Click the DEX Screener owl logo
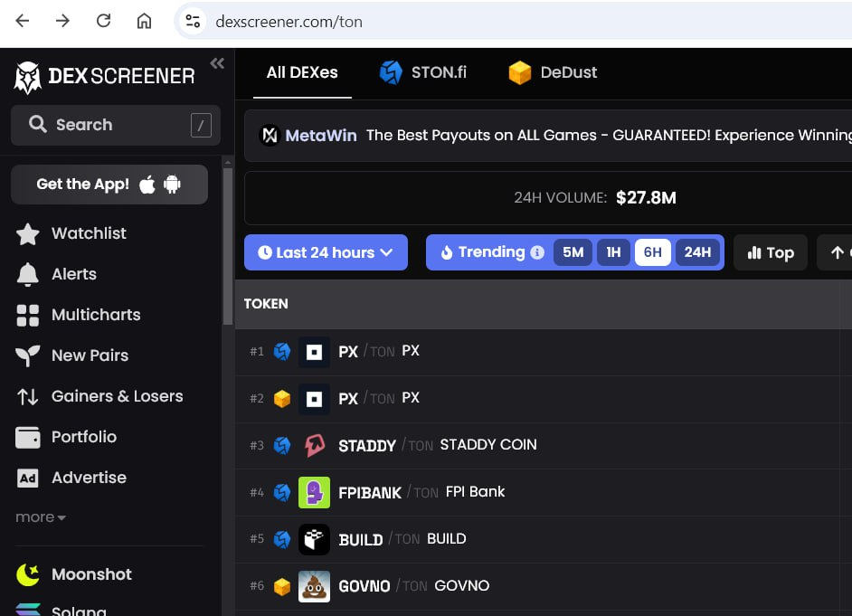Viewport: 852px width, 616px height. [28, 77]
